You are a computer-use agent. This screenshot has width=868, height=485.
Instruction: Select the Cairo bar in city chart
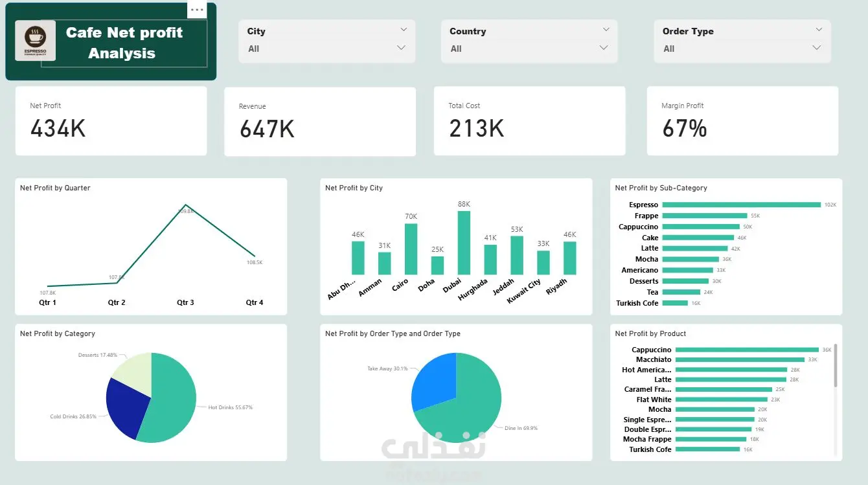pyautogui.click(x=411, y=249)
